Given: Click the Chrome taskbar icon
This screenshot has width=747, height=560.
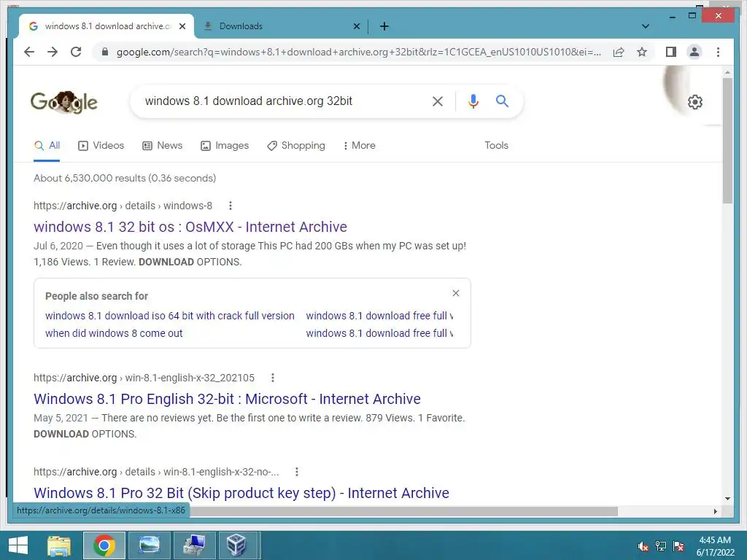Looking at the screenshot, I should point(104,545).
